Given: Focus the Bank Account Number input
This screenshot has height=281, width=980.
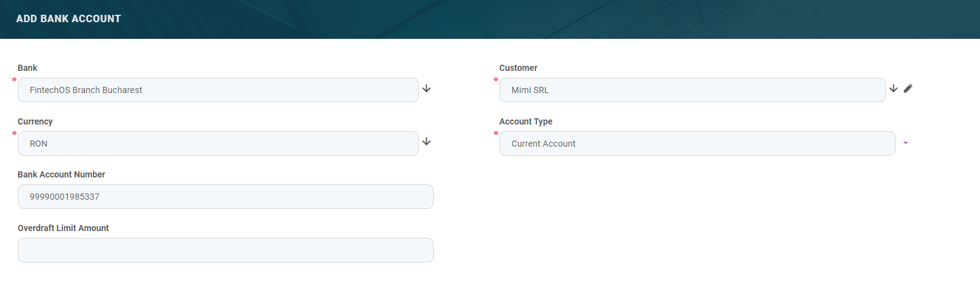Looking at the screenshot, I should pyautogui.click(x=225, y=197).
